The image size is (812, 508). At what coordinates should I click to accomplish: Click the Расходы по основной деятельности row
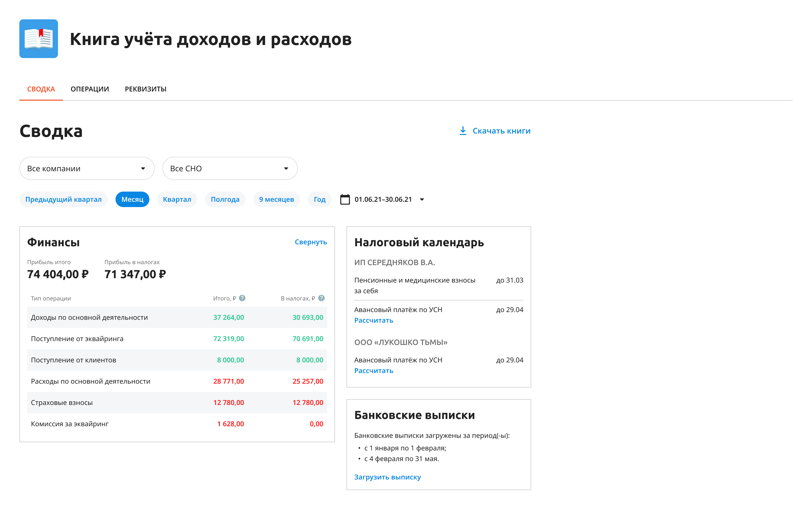click(177, 381)
